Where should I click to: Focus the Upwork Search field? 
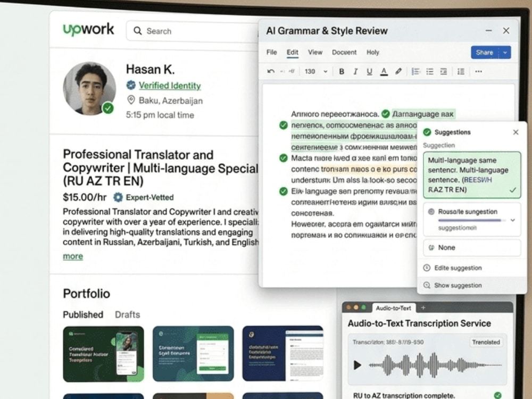click(192, 31)
